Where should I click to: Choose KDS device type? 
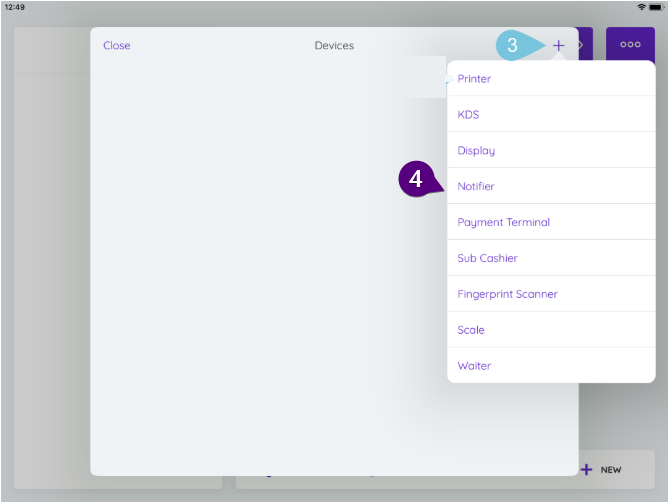click(x=468, y=115)
